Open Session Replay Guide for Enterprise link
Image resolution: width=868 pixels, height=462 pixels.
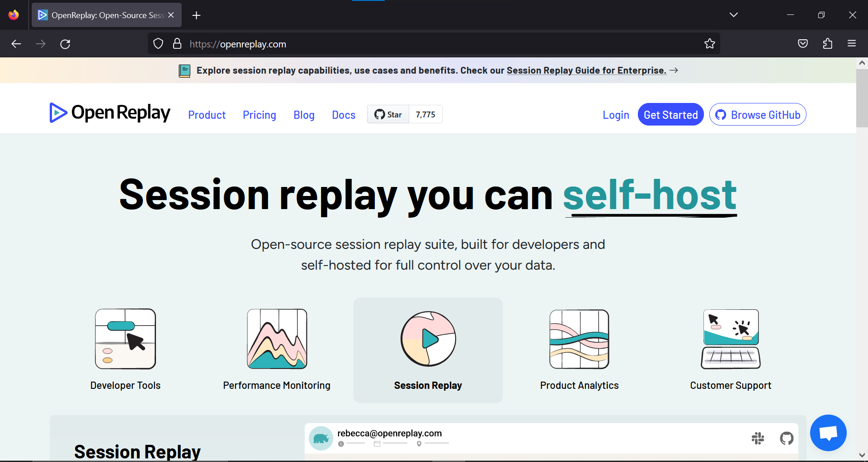pyautogui.click(x=586, y=70)
